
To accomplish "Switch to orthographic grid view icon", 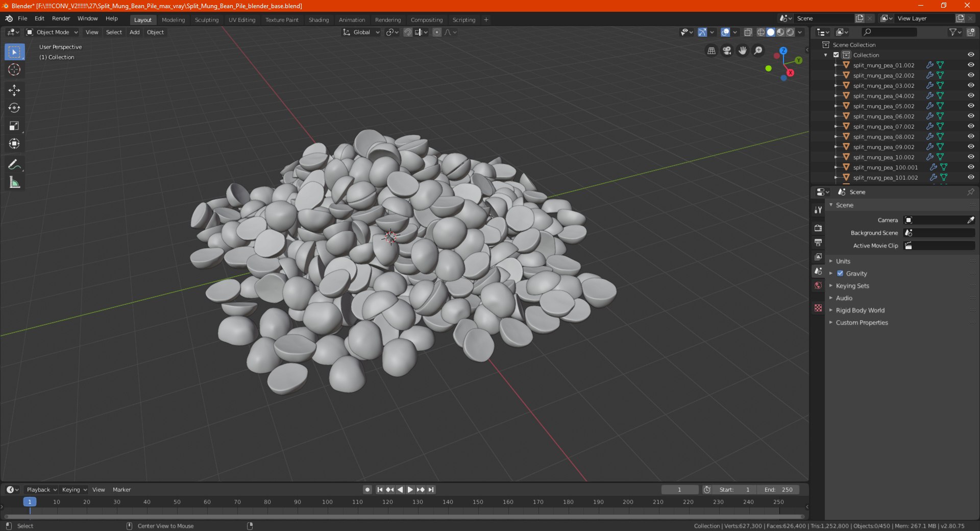I will coord(711,51).
